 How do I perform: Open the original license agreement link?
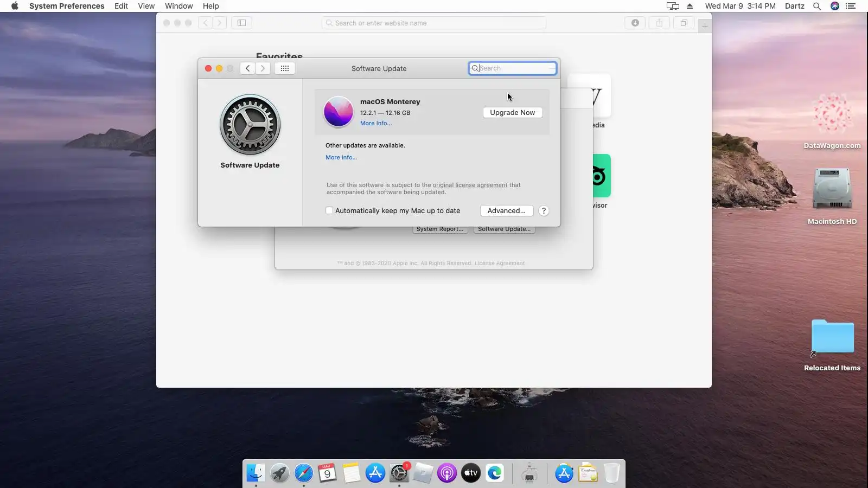(x=470, y=185)
